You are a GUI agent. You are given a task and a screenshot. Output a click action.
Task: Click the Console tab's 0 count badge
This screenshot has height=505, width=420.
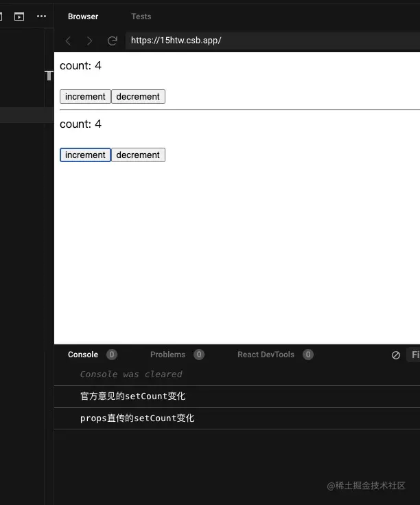pos(112,355)
